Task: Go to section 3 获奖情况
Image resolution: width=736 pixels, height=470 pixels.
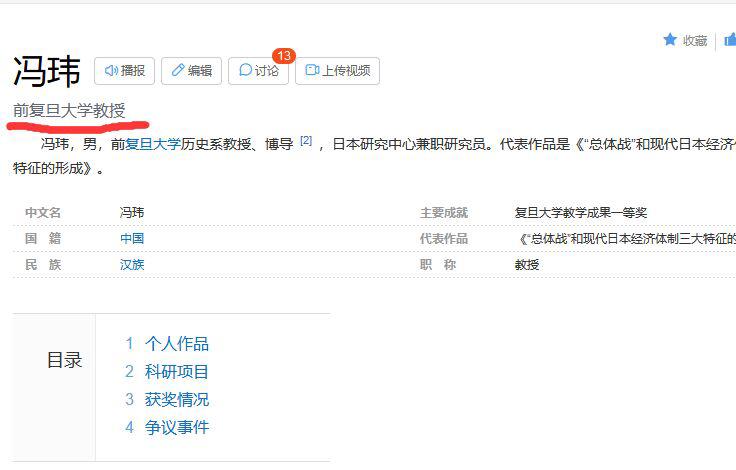Action: coord(176,400)
